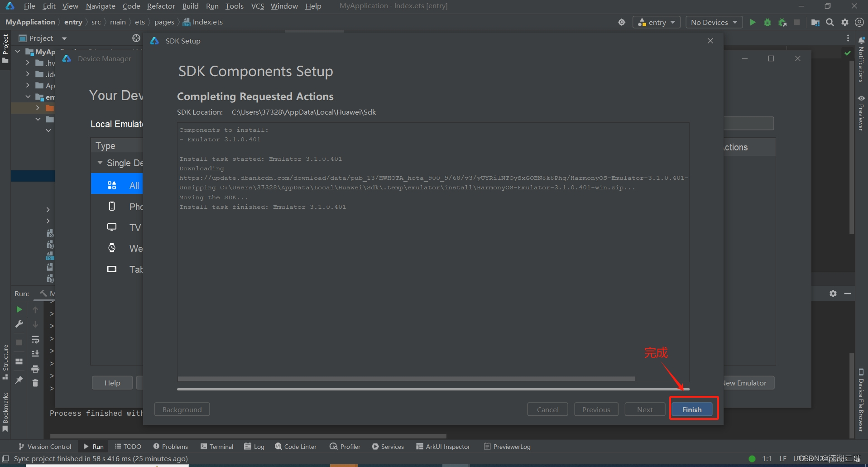Expand the AppScope folder node

click(28, 85)
